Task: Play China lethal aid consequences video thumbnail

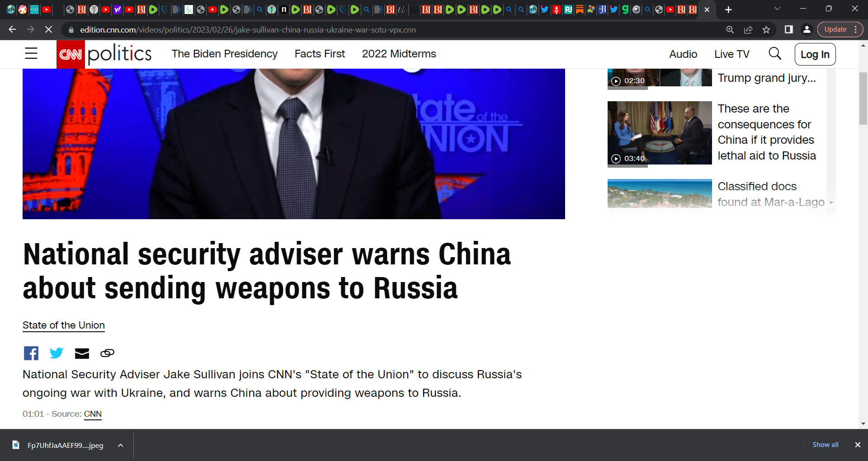Action: coord(660,133)
